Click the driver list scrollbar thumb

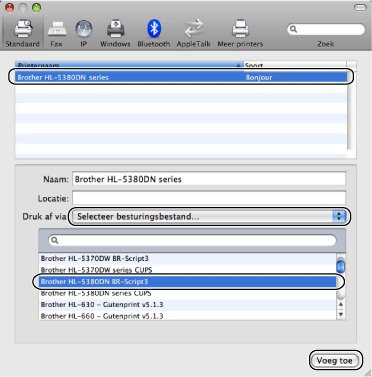click(341, 267)
